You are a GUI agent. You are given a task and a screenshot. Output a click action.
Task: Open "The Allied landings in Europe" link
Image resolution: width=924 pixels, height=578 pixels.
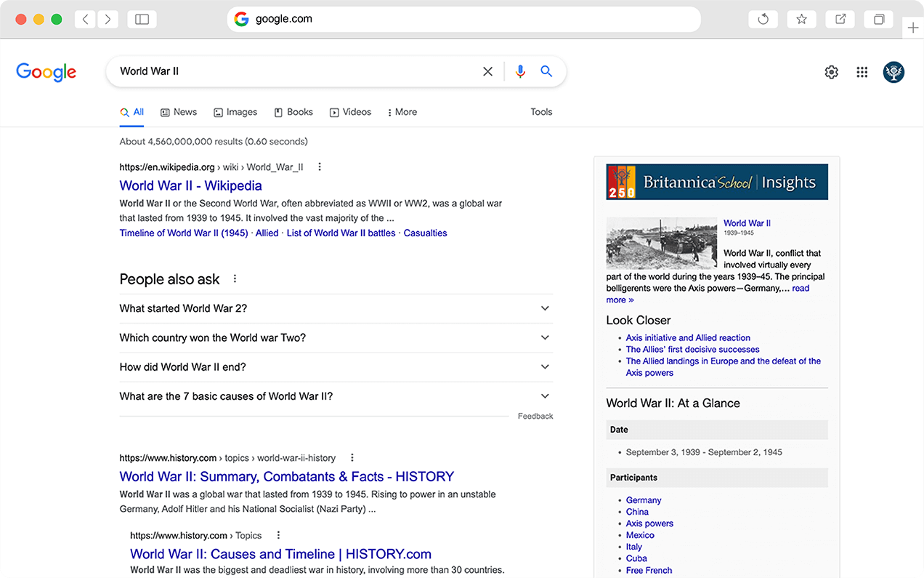point(724,367)
